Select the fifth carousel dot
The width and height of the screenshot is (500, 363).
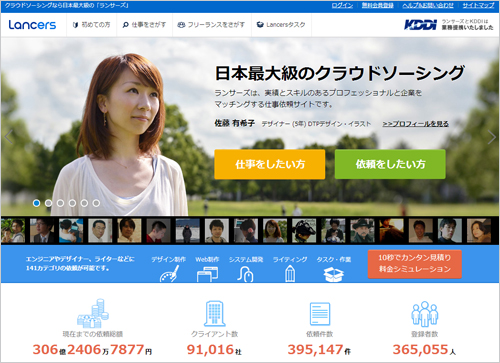coord(84,203)
